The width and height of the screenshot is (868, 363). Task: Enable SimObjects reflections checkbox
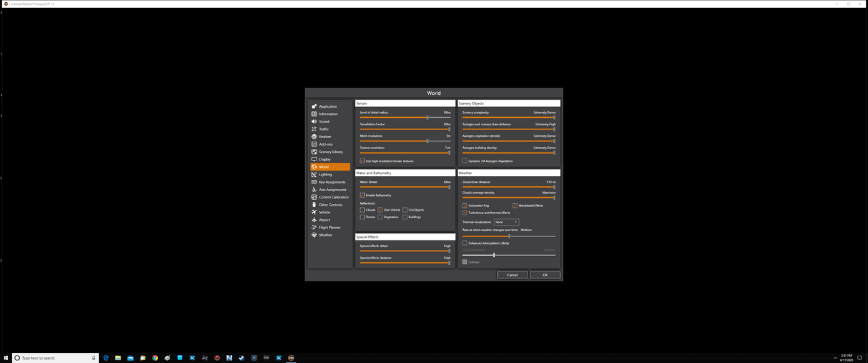coord(406,210)
